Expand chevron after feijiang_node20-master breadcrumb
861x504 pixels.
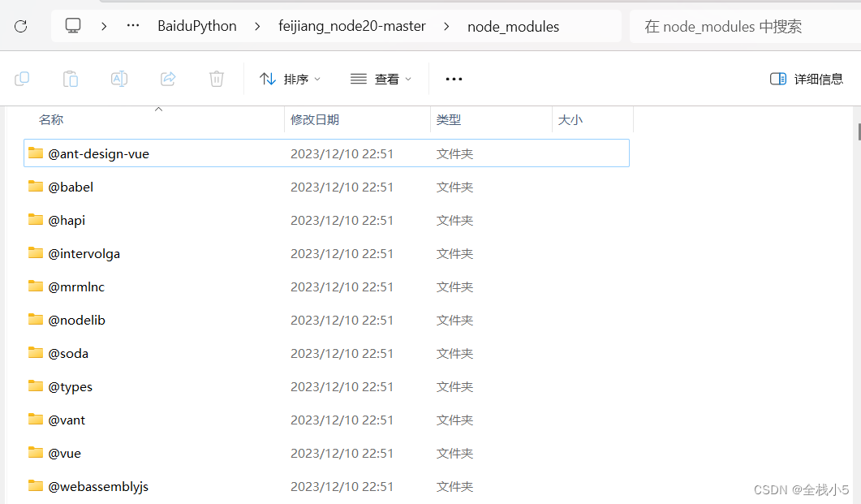(446, 26)
